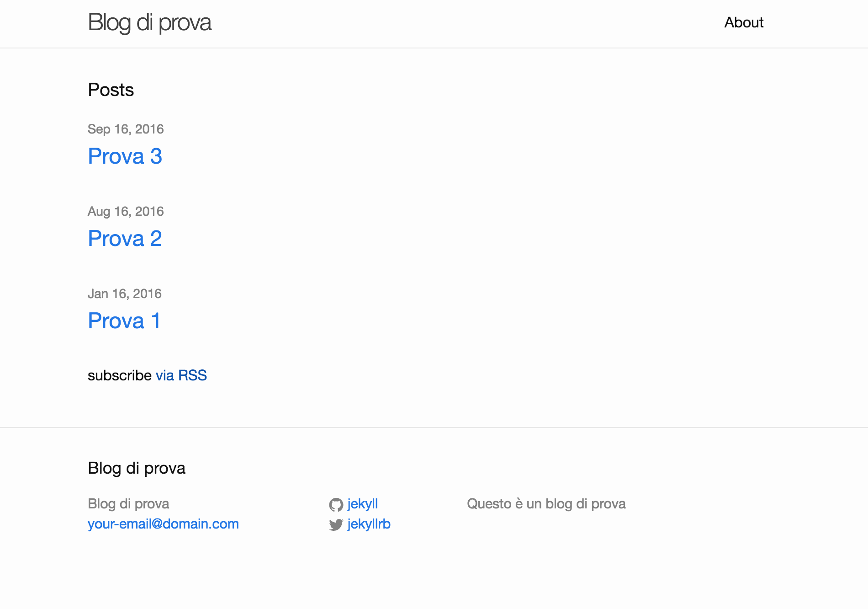Click the Questo è un blog description

pyautogui.click(x=546, y=504)
